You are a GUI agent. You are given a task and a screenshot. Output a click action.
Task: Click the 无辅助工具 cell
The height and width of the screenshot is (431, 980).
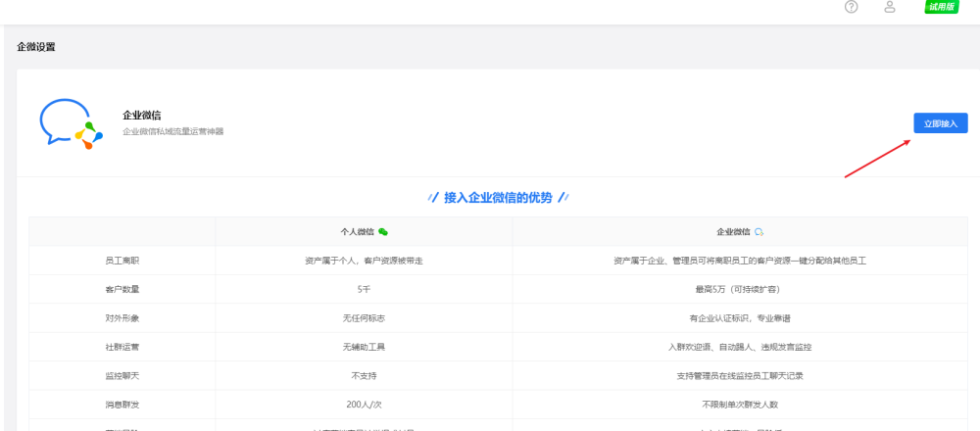pos(364,347)
